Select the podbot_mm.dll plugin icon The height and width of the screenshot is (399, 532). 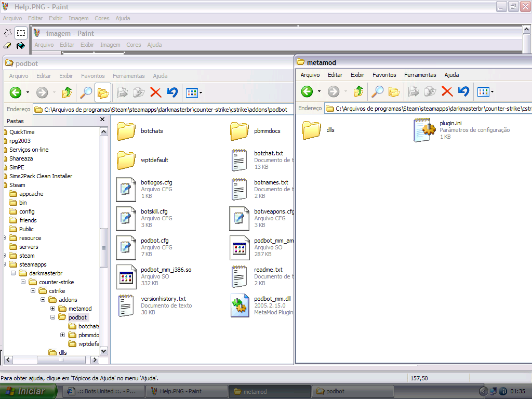(240, 305)
